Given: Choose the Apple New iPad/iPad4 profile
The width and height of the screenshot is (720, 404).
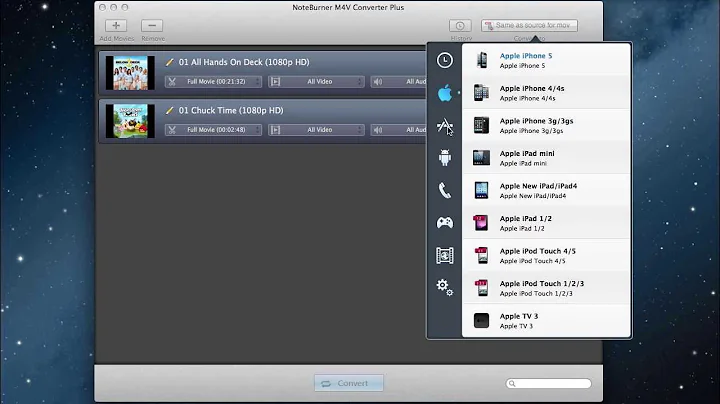Looking at the screenshot, I should [546, 191].
